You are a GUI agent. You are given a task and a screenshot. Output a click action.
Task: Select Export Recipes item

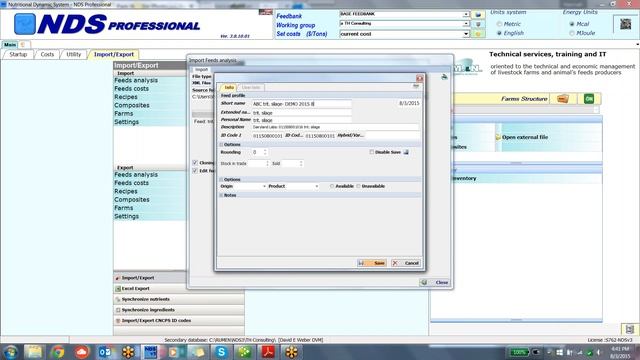point(126,191)
